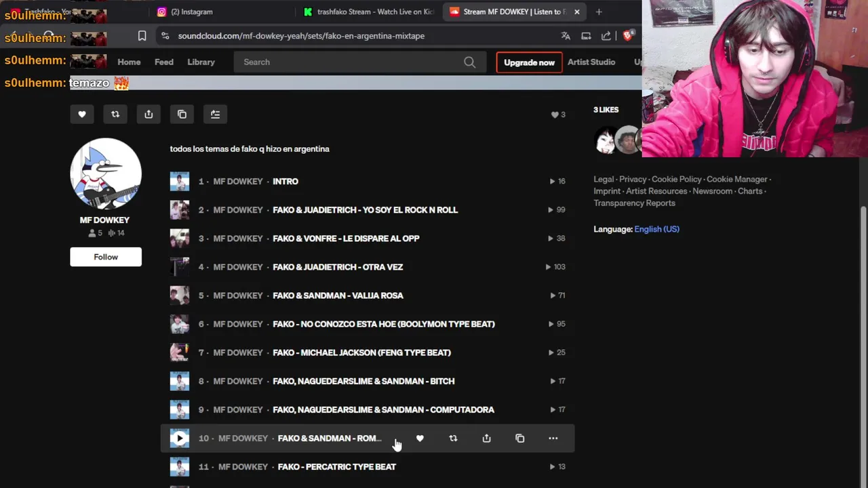Select track OTRA VEZ
Image resolution: width=868 pixels, height=488 pixels.
338,267
